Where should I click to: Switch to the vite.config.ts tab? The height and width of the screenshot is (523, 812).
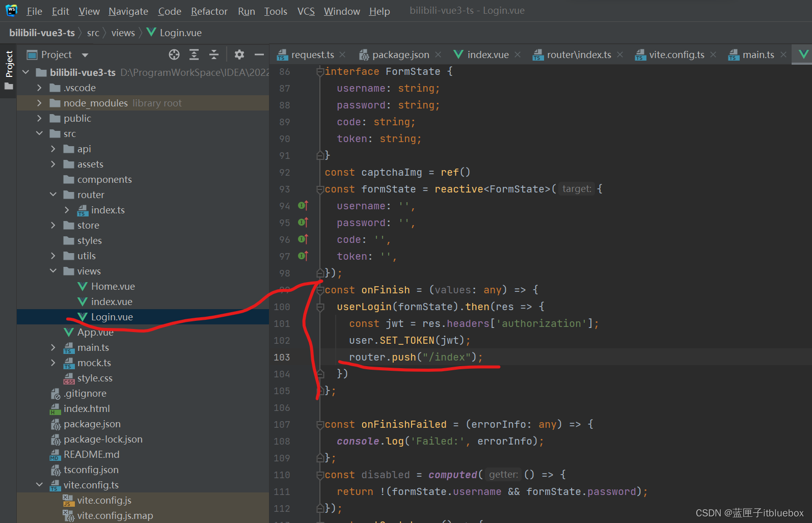pyautogui.click(x=676, y=54)
